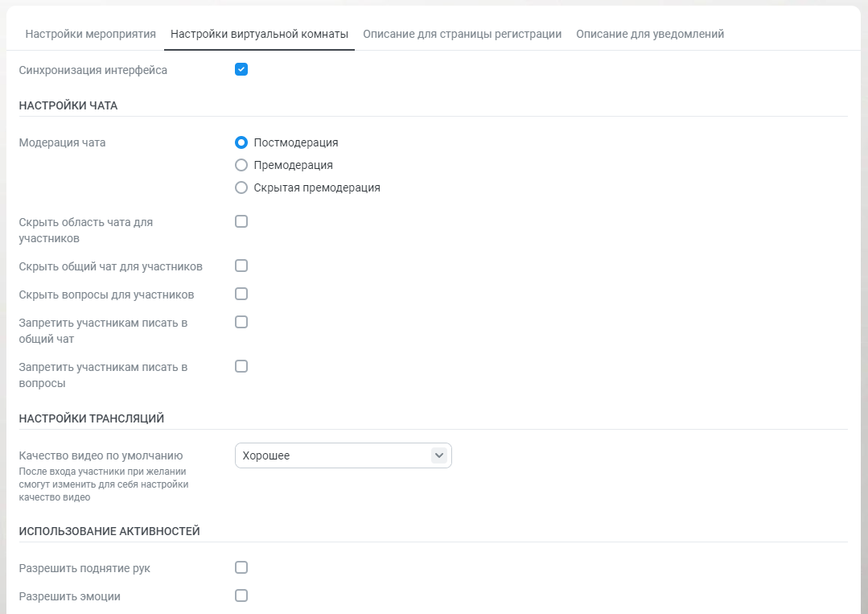Choose the Премодерация radio option
This screenshot has width=868, height=614.
point(241,166)
